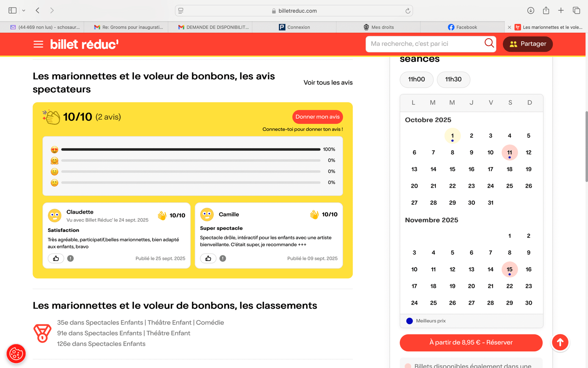Pick October 11 in the calendar

pyautogui.click(x=509, y=152)
